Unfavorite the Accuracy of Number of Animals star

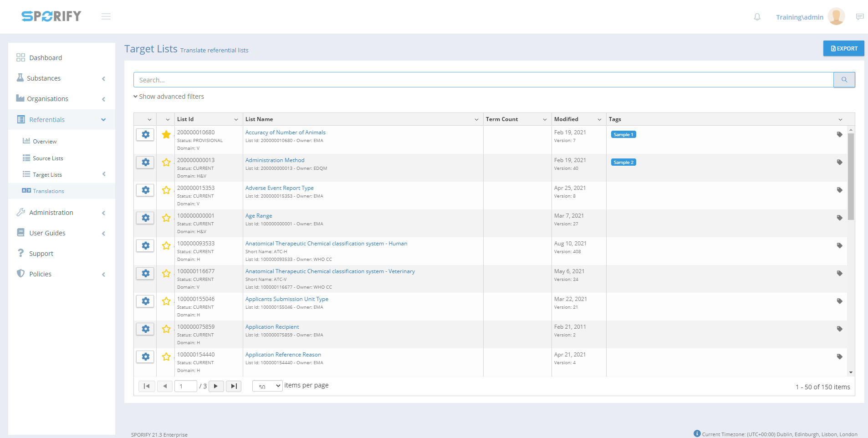(x=166, y=135)
